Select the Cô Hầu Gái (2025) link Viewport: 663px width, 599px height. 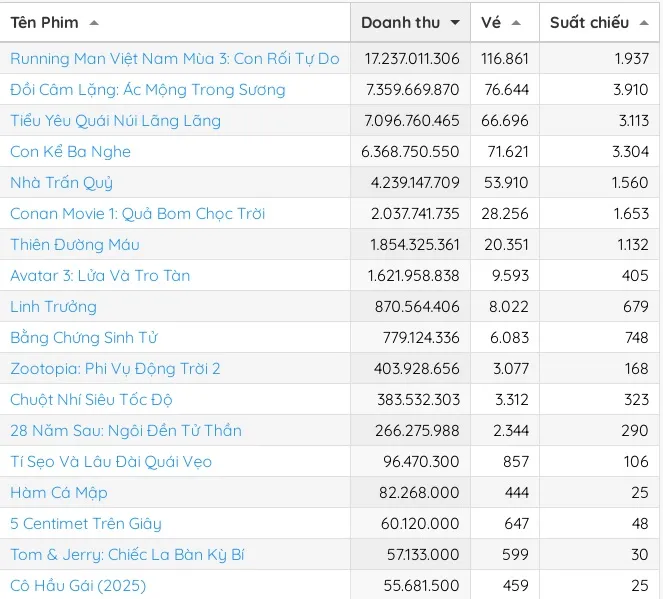click(x=78, y=586)
